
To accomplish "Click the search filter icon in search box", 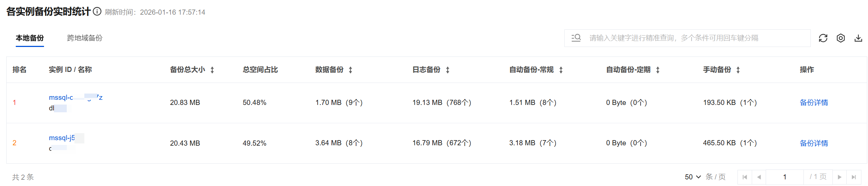I will point(576,38).
